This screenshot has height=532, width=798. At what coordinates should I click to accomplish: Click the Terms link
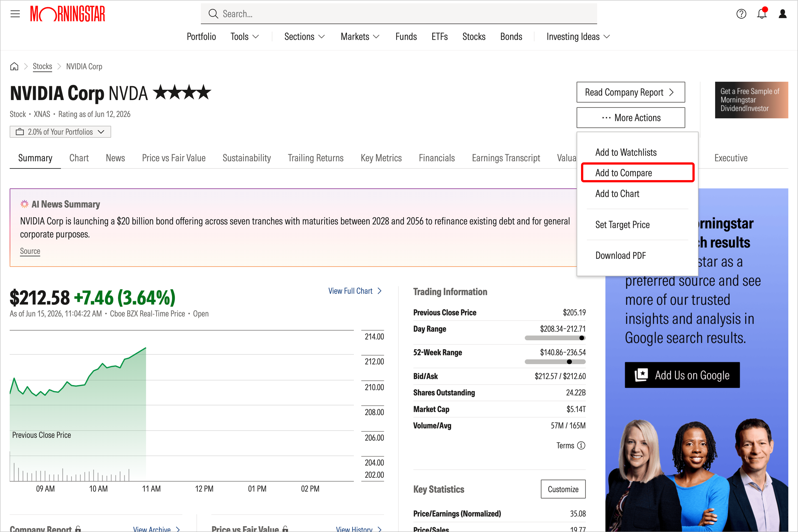tap(565, 446)
